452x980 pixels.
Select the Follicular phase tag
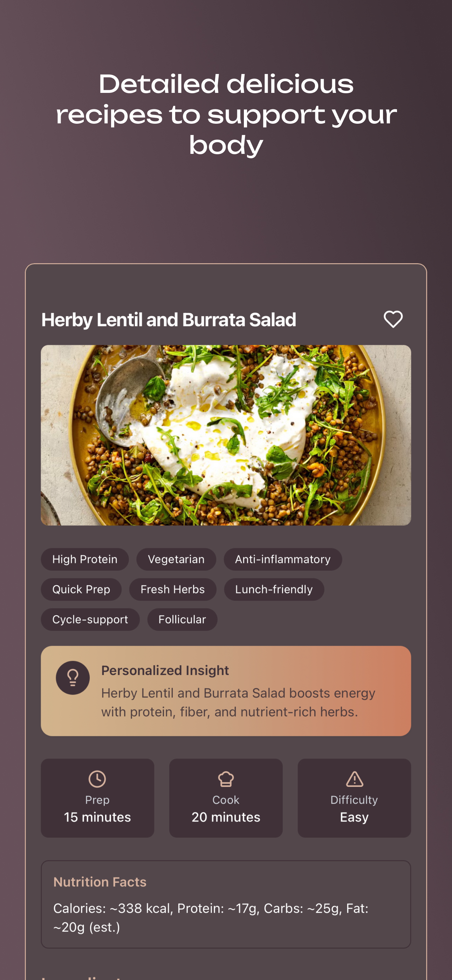[182, 619]
